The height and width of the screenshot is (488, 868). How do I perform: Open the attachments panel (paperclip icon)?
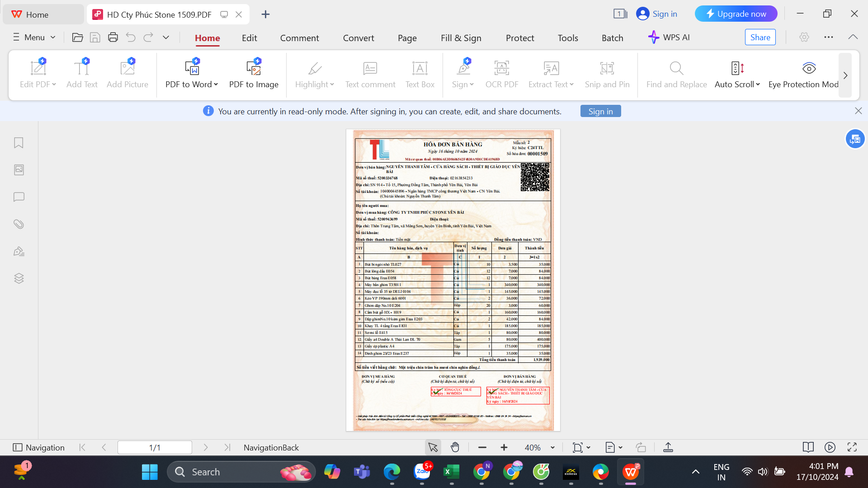tap(19, 224)
